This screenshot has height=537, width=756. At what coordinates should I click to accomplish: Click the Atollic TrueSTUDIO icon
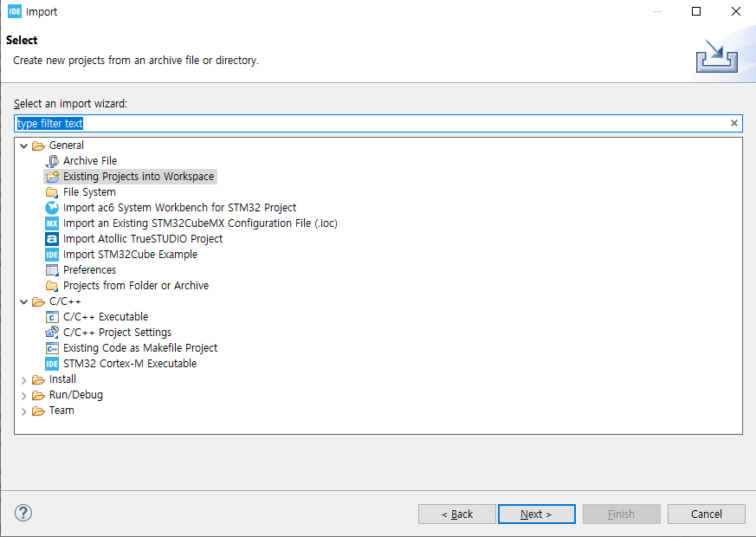pos(52,239)
